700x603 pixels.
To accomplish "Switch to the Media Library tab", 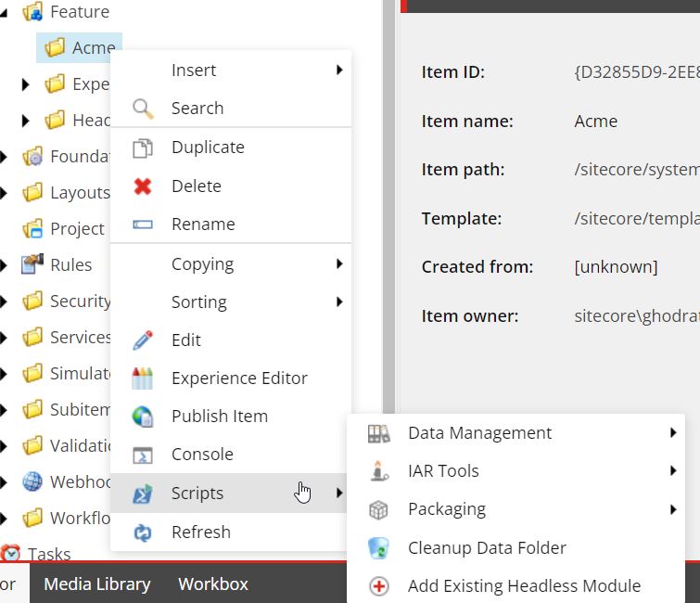I will click(97, 584).
